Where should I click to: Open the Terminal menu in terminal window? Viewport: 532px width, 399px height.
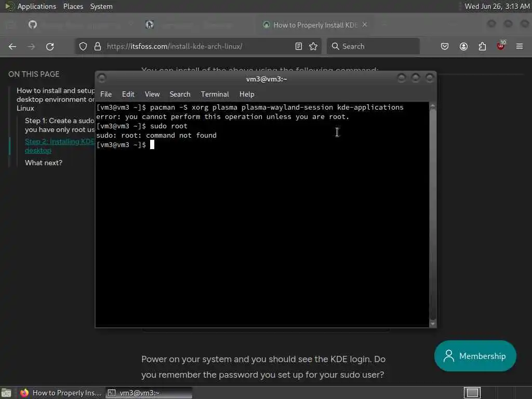coord(215,95)
